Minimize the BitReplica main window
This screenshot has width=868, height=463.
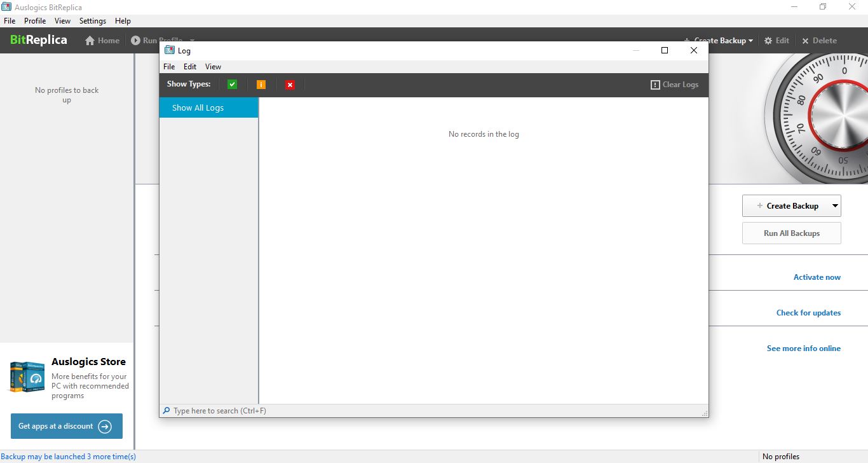pyautogui.click(x=794, y=7)
